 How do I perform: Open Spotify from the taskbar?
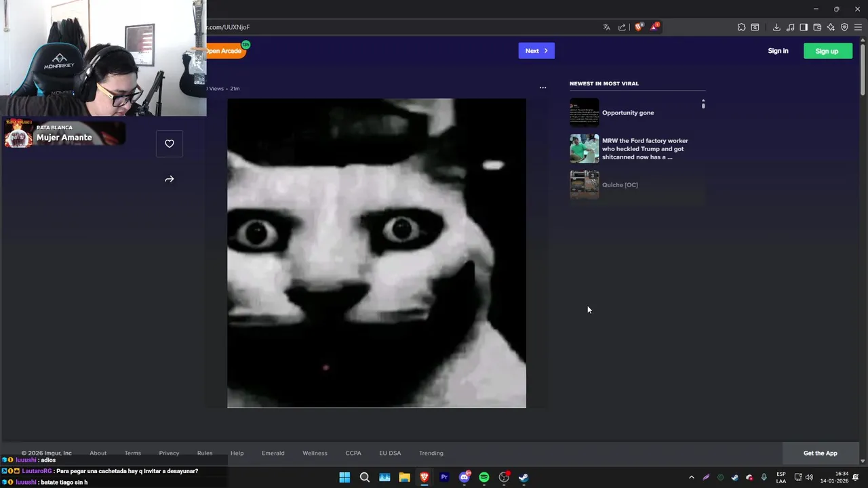(x=484, y=477)
